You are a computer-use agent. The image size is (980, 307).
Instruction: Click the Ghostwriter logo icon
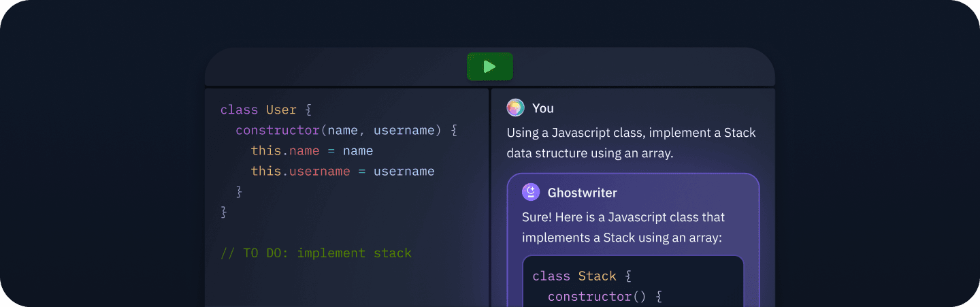[x=531, y=193]
